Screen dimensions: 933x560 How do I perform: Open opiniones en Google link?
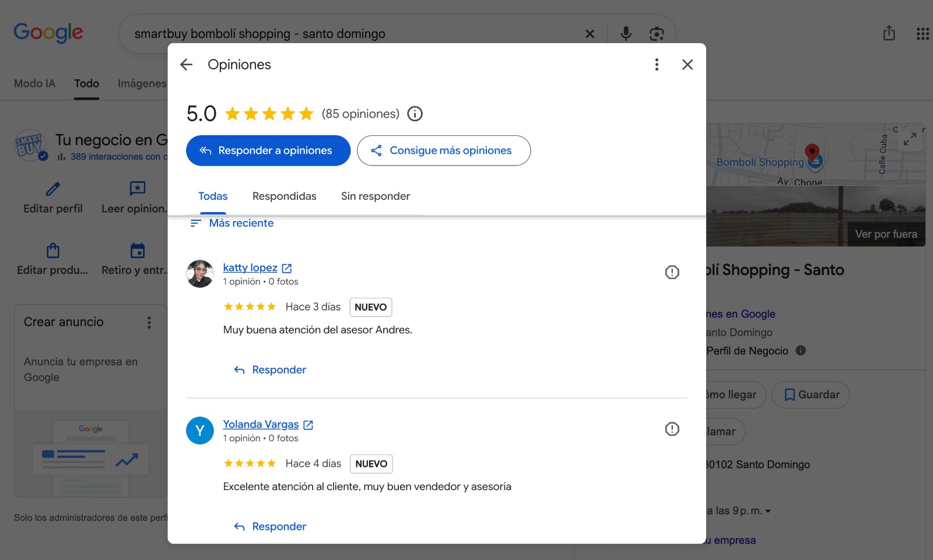[741, 314]
